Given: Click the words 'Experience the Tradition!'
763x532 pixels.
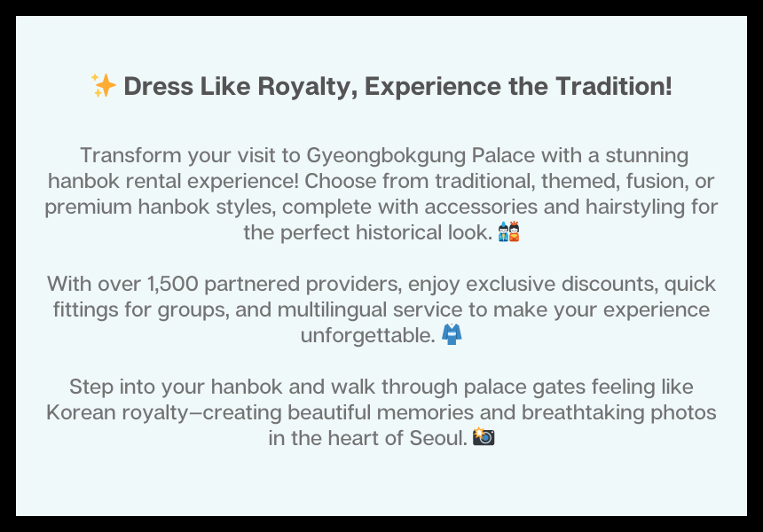Looking at the screenshot, I should tap(518, 87).
